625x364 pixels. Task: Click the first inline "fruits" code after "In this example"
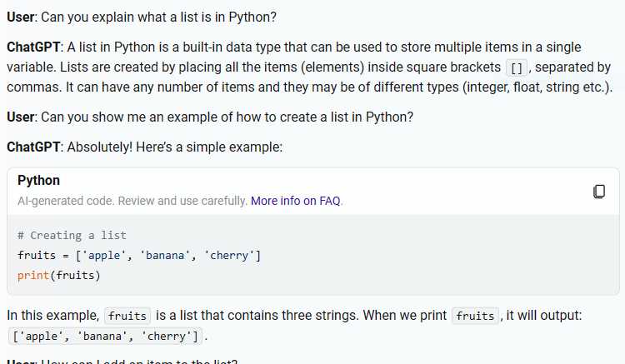pyautogui.click(x=127, y=317)
